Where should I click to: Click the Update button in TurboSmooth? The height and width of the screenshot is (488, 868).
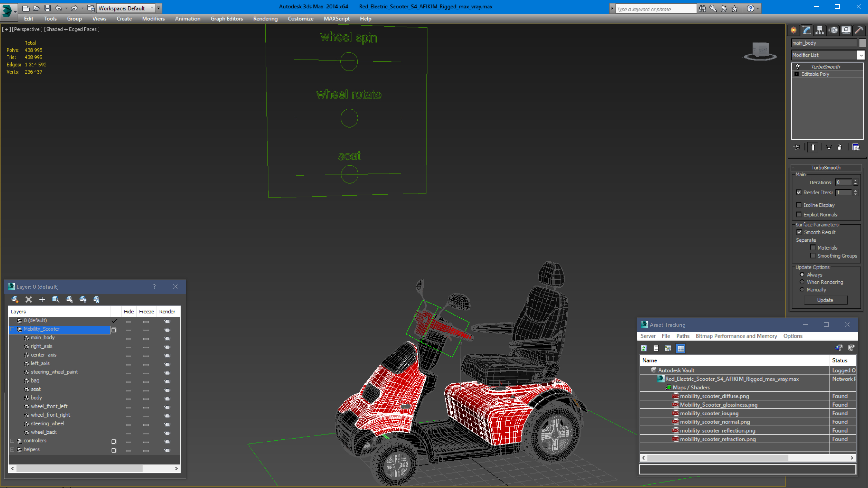click(825, 300)
